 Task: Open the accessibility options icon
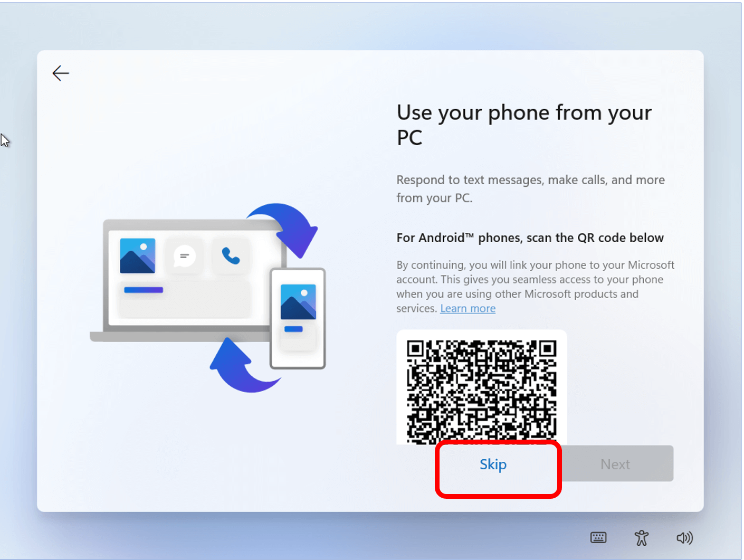(x=642, y=538)
